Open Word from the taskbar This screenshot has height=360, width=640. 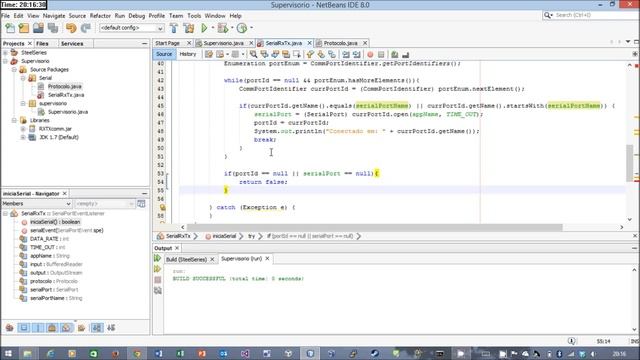(159, 353)
